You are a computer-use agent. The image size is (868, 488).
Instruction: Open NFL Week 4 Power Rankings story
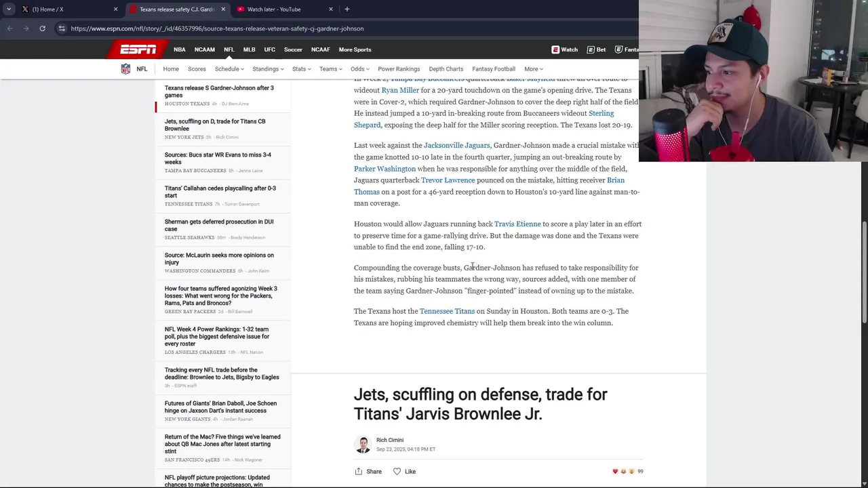pyautogui.click(x=217, y=336)
